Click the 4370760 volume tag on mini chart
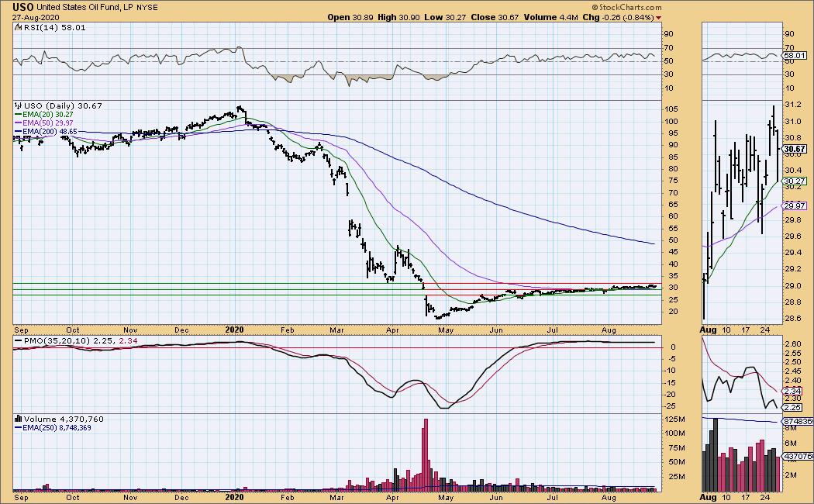The height and width of the screenshot is (504, 814). coord(798,457)
